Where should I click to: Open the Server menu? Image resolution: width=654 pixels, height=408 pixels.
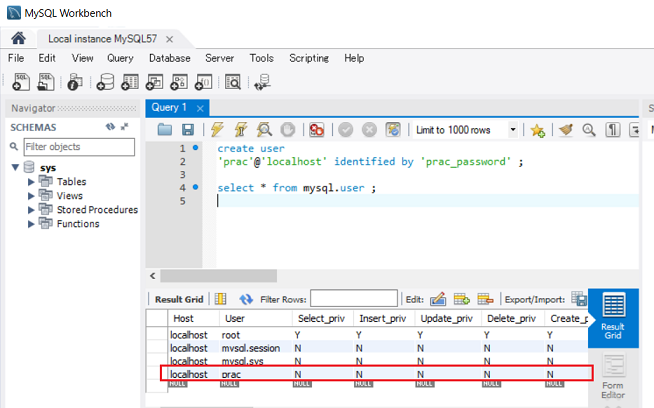click(219, 58)
